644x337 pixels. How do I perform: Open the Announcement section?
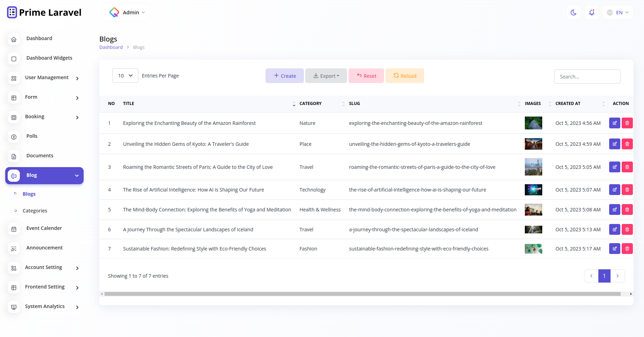[x=44, y=248]
